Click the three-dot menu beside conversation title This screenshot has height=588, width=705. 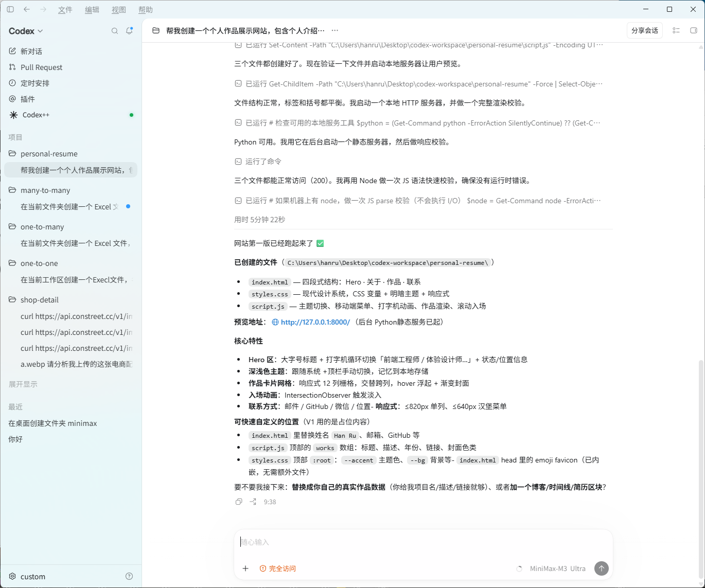[335, 30]
